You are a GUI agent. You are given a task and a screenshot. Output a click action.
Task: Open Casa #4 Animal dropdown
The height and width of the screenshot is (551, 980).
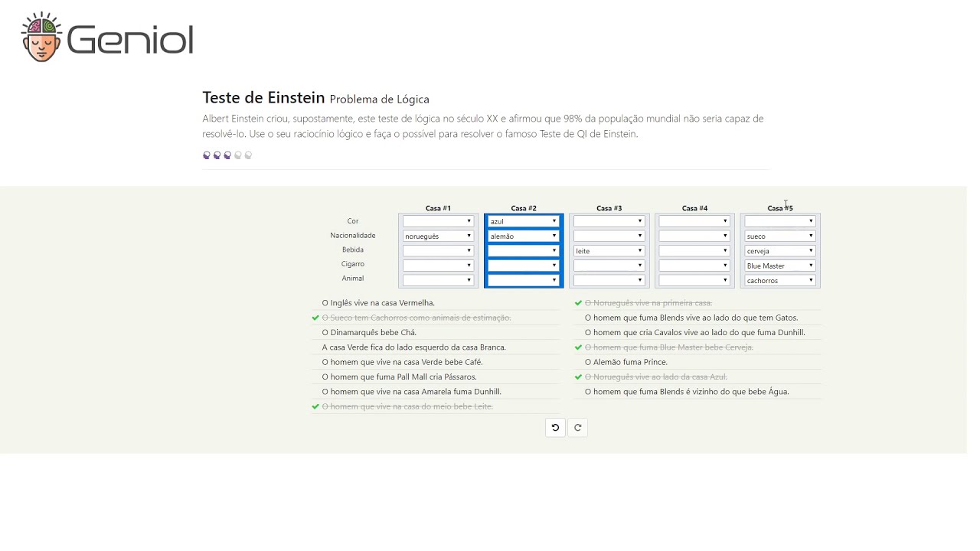click(694, 280)
